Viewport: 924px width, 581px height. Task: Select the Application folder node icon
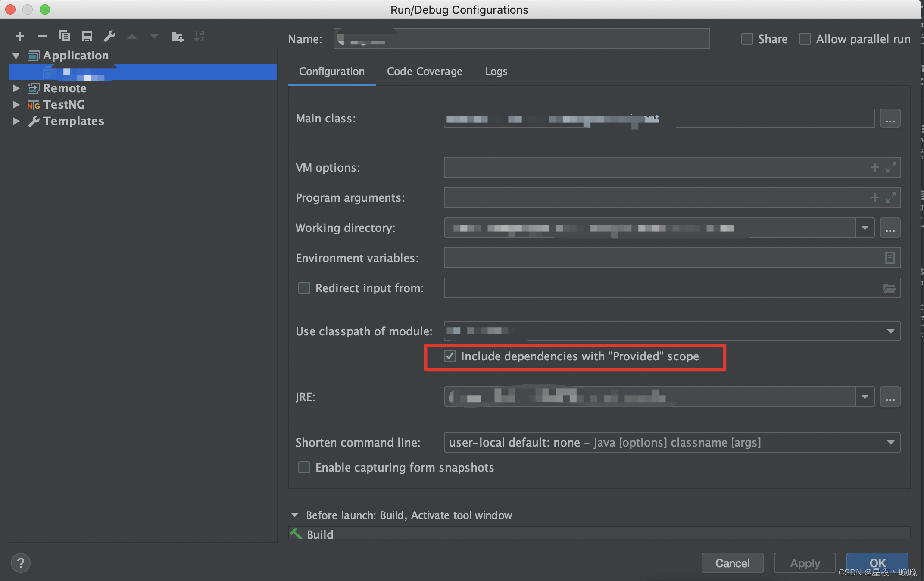[x=34, y=56]
